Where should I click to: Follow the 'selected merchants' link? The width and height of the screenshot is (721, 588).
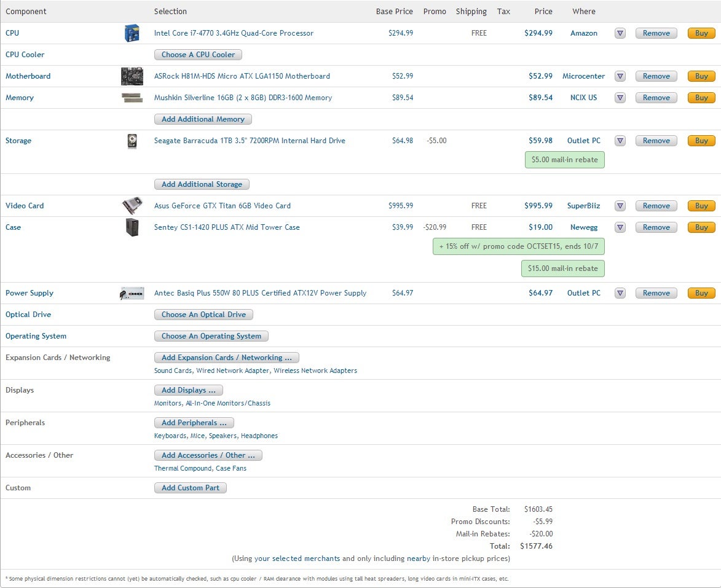pyautogui.click(x=305, y=559)
